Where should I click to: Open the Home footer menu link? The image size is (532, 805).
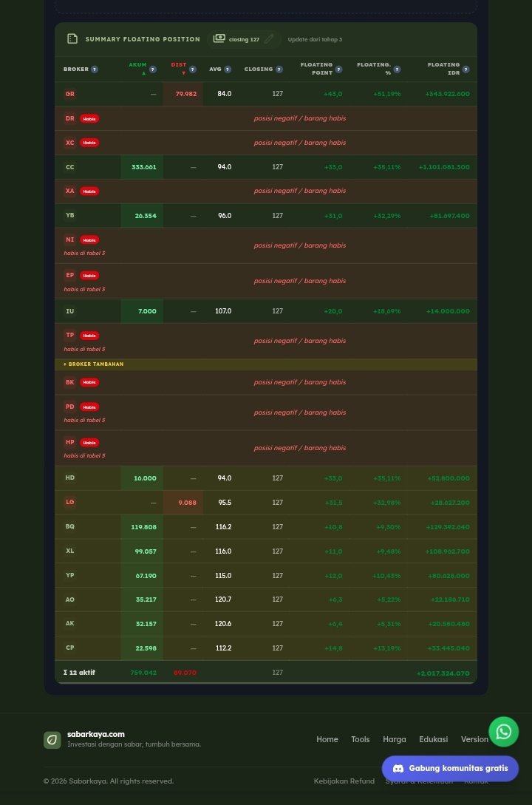tap(327, 739)
